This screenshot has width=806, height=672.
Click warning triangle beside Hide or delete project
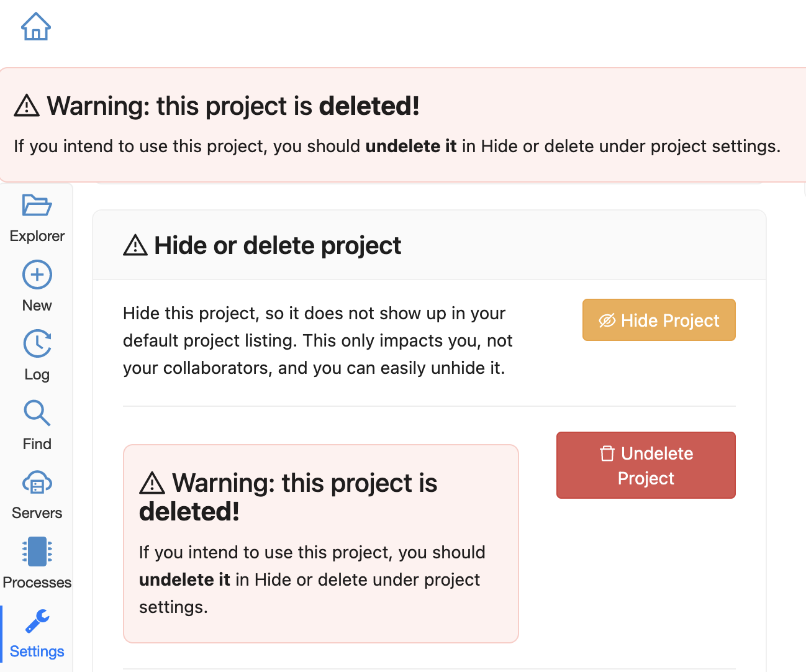pos(135,246)
